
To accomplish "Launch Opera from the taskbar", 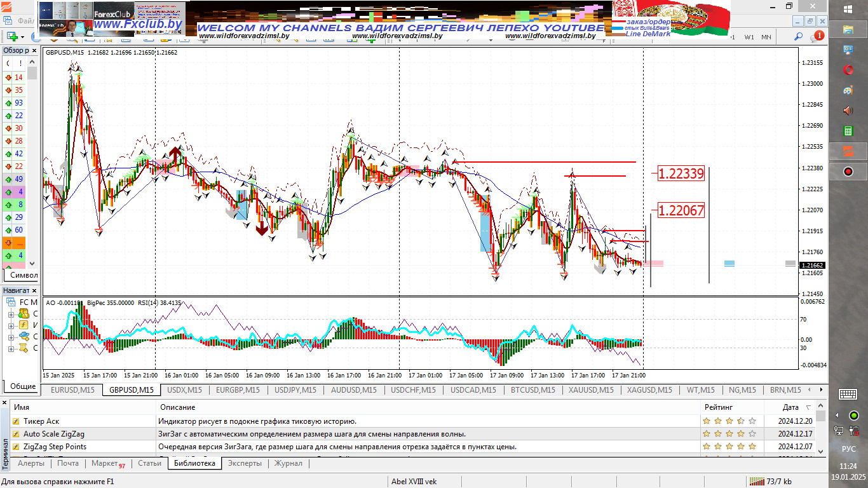I will pyautogui.click(x=848, y=69).
